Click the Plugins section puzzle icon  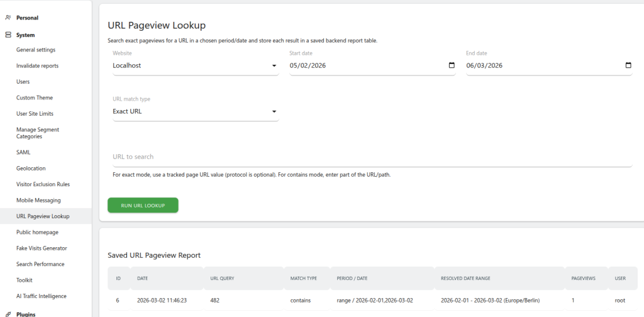tap(8, 314)
